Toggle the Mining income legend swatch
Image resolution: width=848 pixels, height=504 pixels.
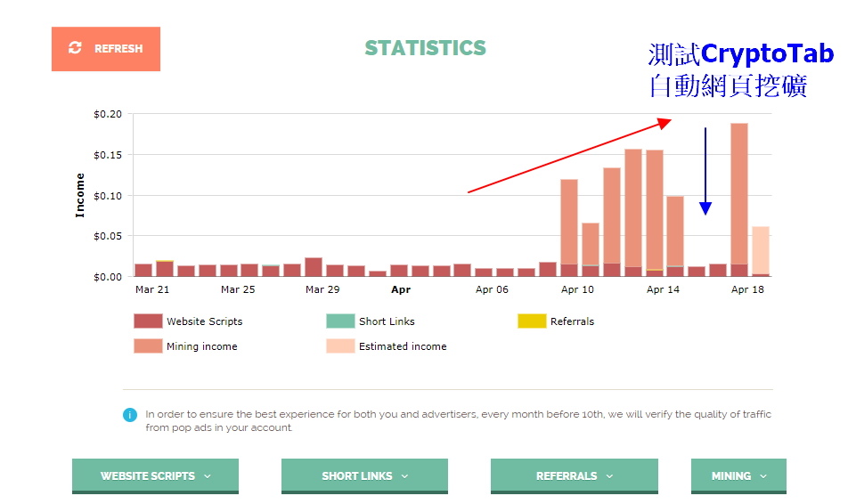pos(148,346)
